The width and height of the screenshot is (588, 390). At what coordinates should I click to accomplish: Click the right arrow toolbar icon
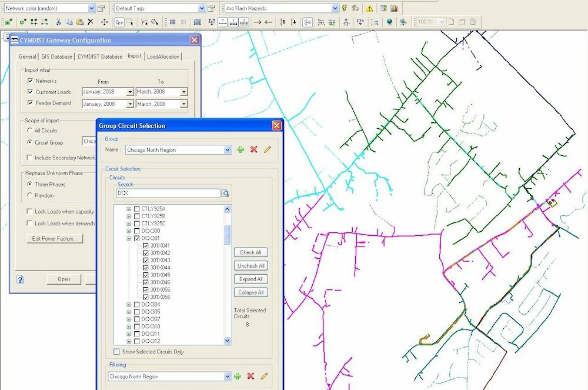[258, 22]
